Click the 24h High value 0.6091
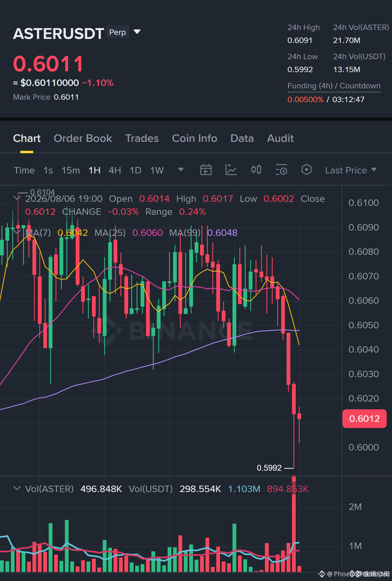 click(300, 40)
